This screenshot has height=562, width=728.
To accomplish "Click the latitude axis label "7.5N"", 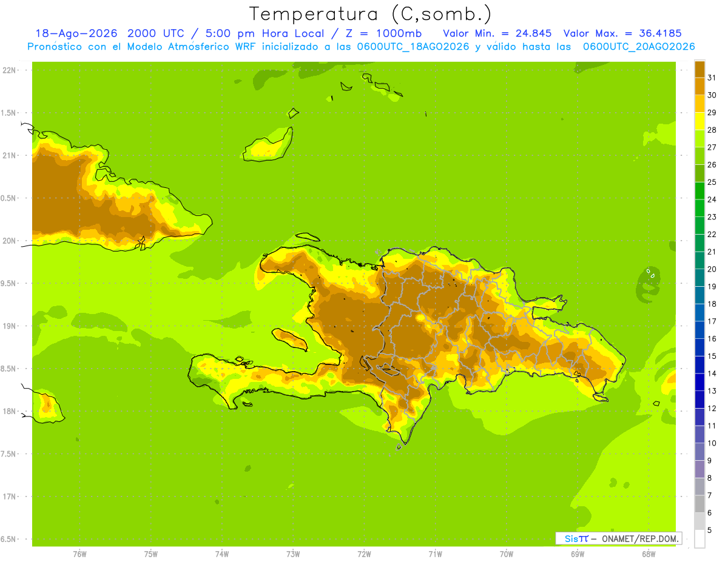I will pos(9,454).
